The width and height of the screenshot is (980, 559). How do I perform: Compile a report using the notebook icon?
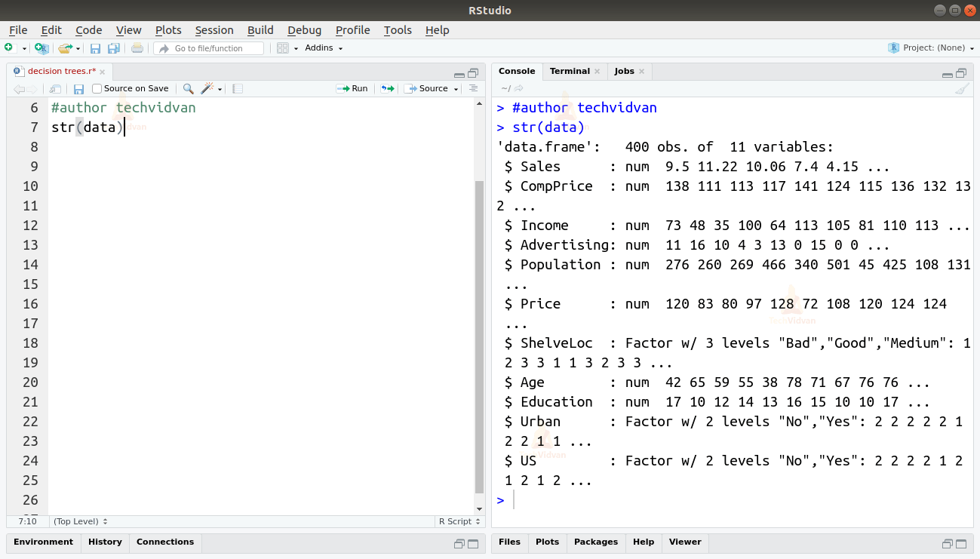pos(238,88)
